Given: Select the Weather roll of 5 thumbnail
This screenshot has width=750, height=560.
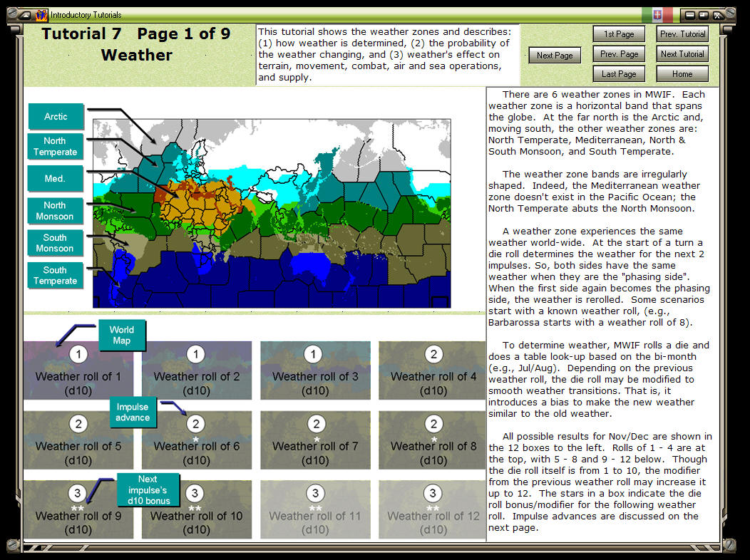Looking at the screenshot, I should (x=78, y=440).
